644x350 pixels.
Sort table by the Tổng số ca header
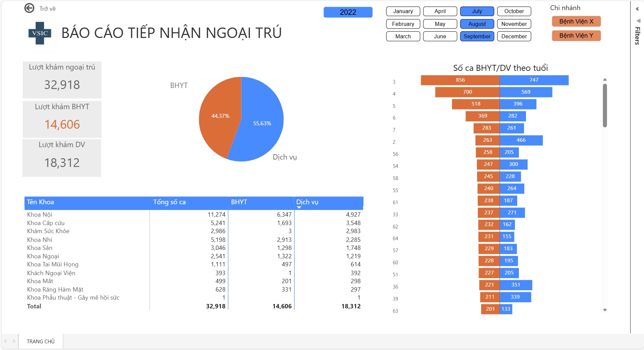pyautogui.click(x=169, y=202)
